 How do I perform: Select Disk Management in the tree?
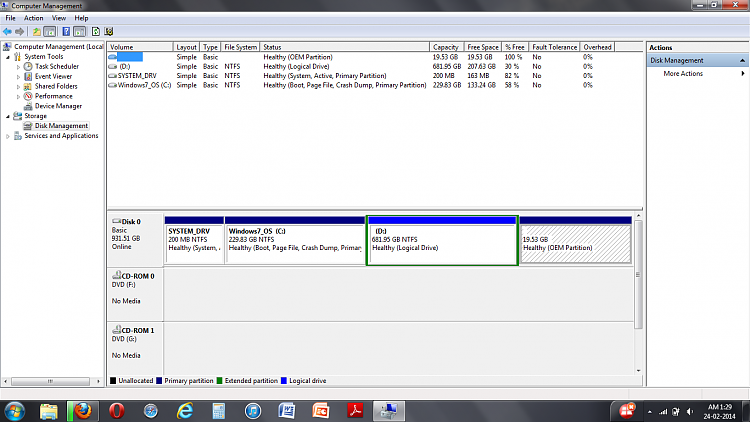[x=61, y=126]
